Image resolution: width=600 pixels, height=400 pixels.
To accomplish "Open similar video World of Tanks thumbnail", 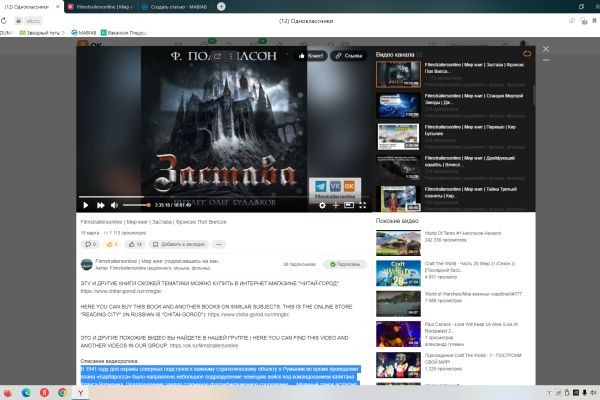I will [398, 243].
